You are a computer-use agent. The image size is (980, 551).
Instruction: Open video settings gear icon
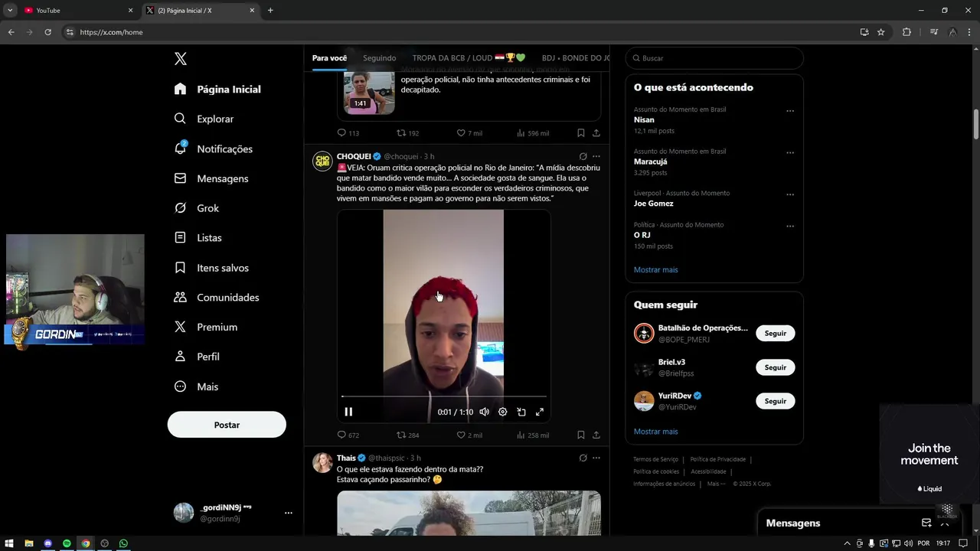(502, 412)
